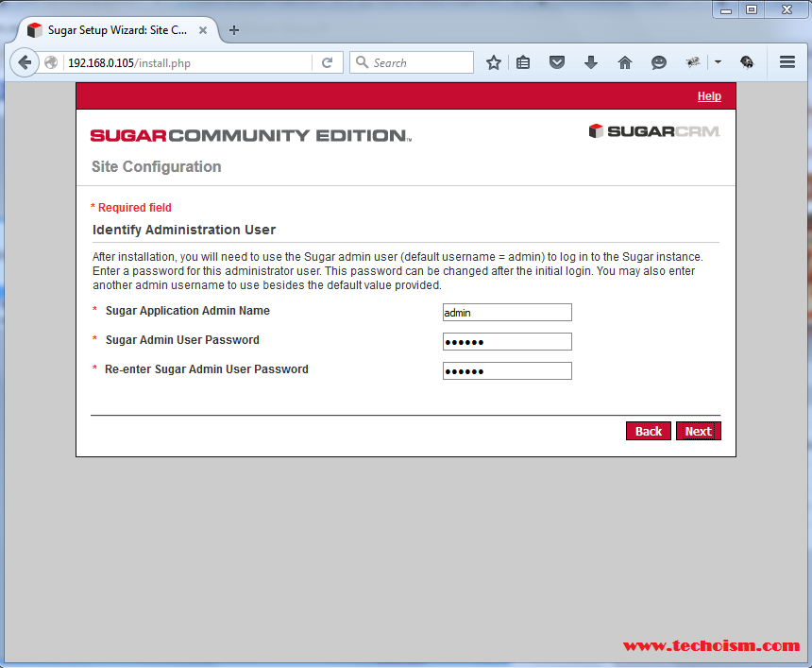Viewport: 812px width, 668px height.
Task: Focus the browser Search box
Action: [x=412, y=62]
